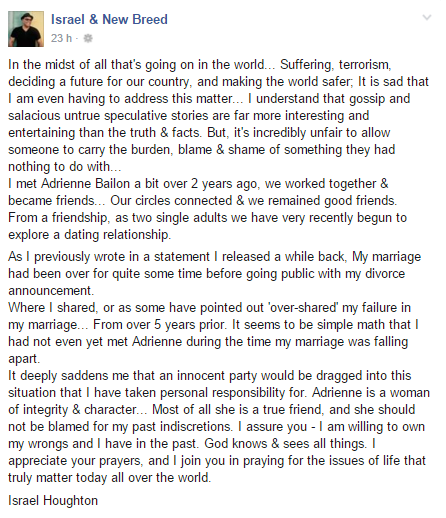Click the final line "truly matter today"
Image resolution: width=446 pixels, height=518 pixels.
pyautogui.click(x=109, y=478)
